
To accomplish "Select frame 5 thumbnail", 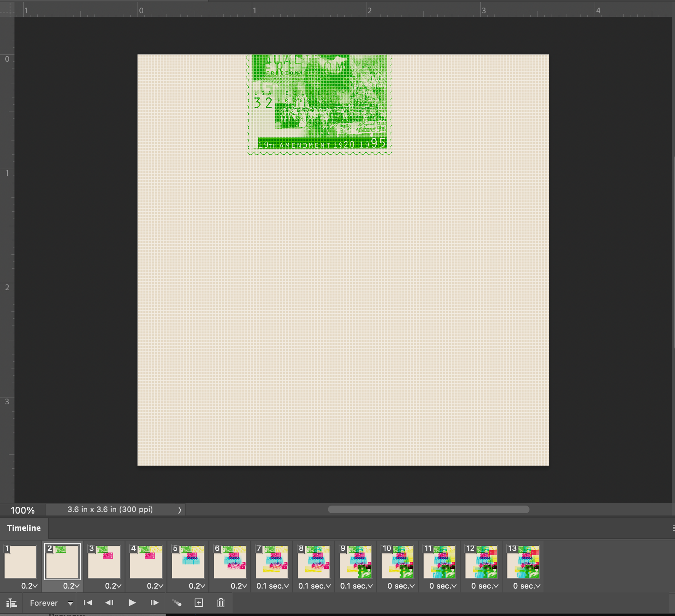I will (188, 562).
